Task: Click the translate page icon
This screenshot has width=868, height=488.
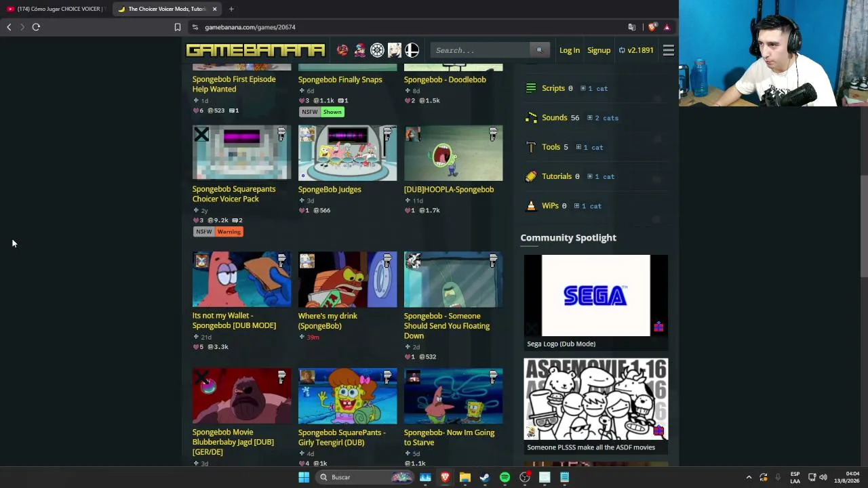Action: [632, 27]
